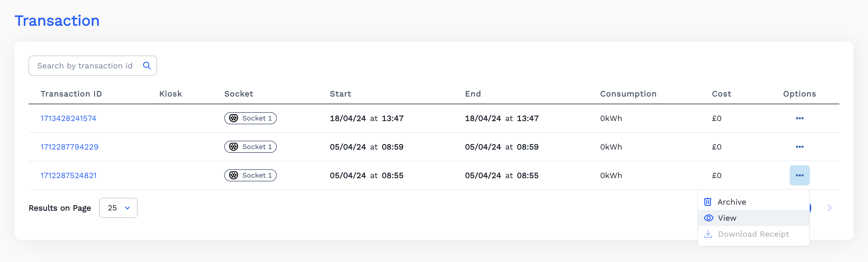Screen dimensions: 868x262
Task: Click the Transaction ID column header
Action: 71,94
